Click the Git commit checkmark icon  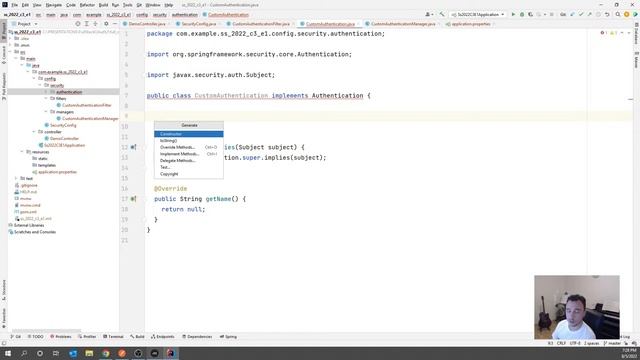[x=581, y=15]
